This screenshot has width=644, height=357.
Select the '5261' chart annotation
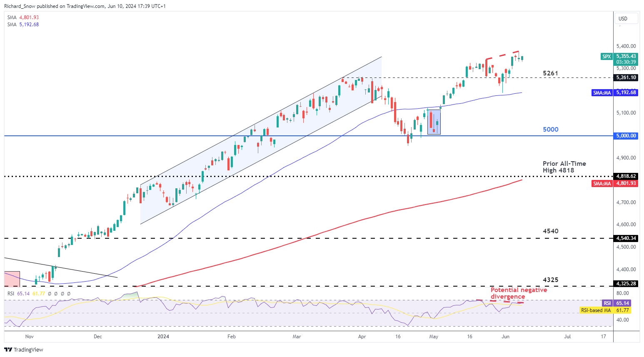[550, 73]
